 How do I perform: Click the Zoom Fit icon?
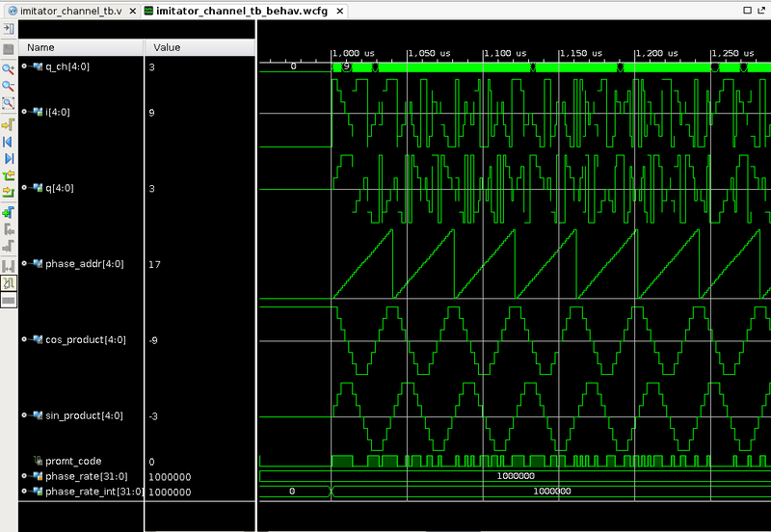[x=9, y=102]
